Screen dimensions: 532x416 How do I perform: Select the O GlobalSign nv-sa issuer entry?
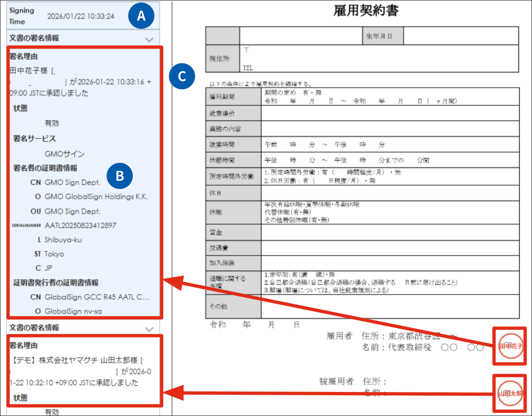point(73,311)
